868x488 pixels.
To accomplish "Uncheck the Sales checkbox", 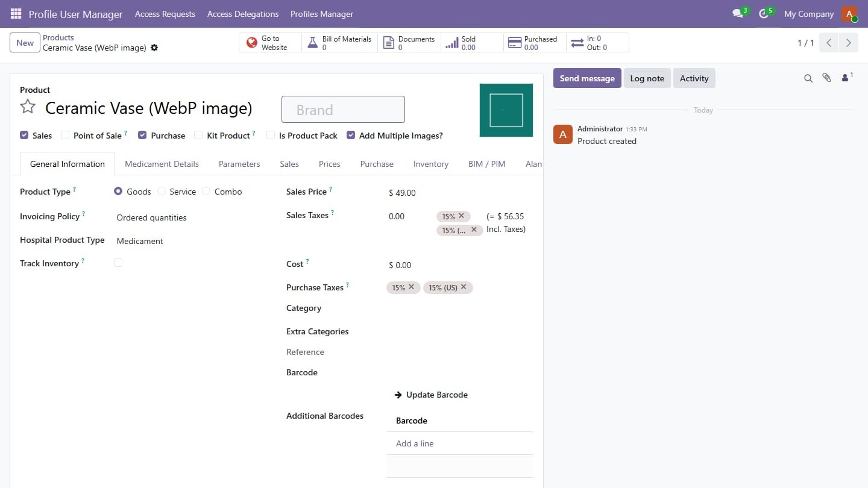I will 24,135.
